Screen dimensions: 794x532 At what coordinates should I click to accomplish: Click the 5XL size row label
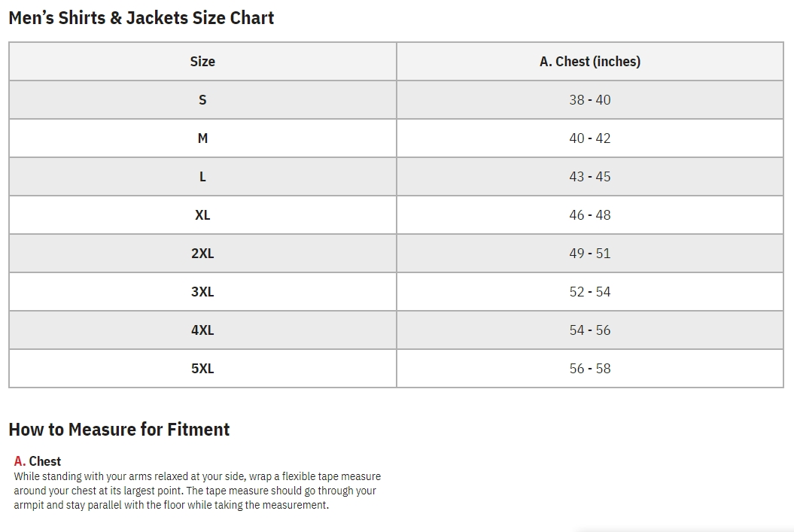tap(202, 369)
